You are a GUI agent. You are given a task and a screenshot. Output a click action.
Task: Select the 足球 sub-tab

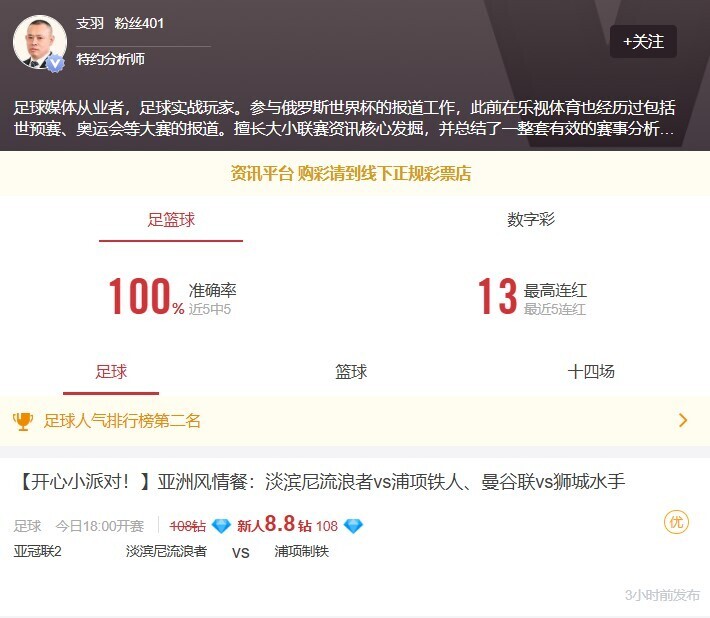tap(111, 372)
